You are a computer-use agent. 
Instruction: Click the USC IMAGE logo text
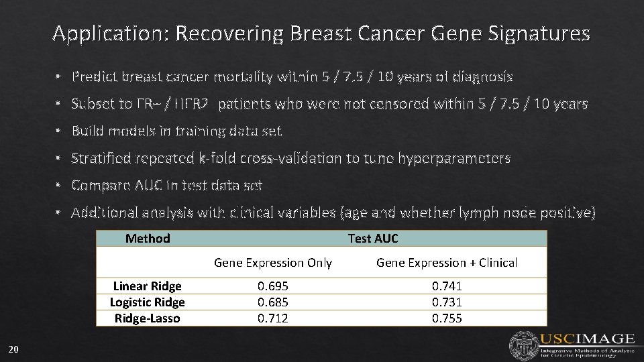click(584, 339)
